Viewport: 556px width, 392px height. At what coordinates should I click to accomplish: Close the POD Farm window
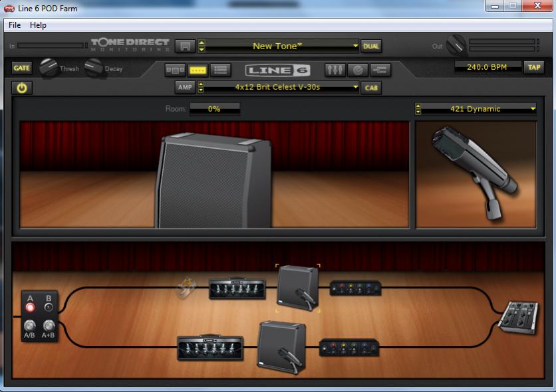[x=537, y=5]
